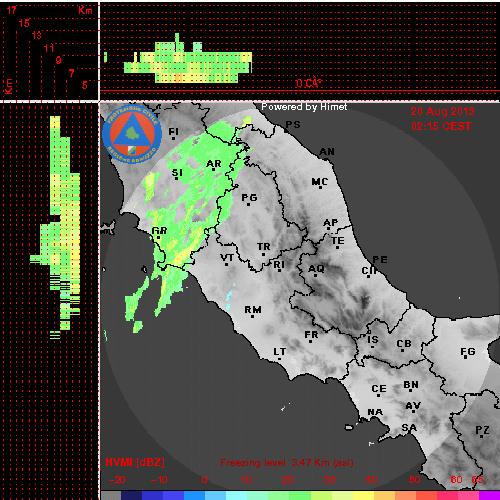Click the 40 value on dBZ scale
The height and width of the screenshot is (500, 500).
(371, 480)
